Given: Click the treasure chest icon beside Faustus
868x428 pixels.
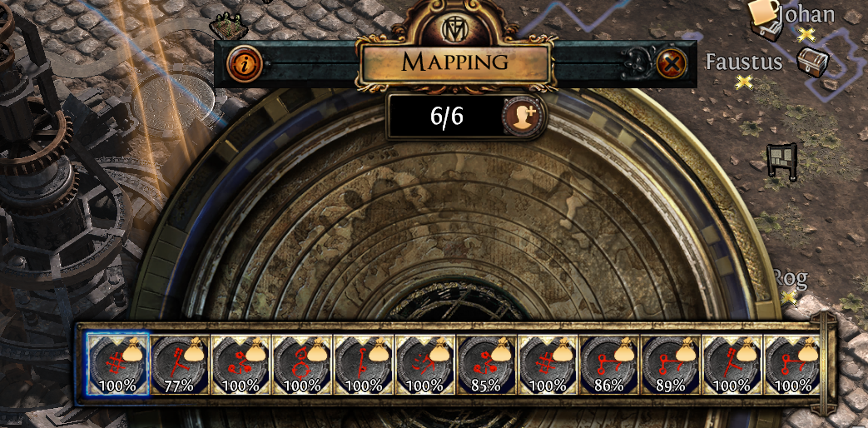Looking at the screenshot, I should point(813,62).
